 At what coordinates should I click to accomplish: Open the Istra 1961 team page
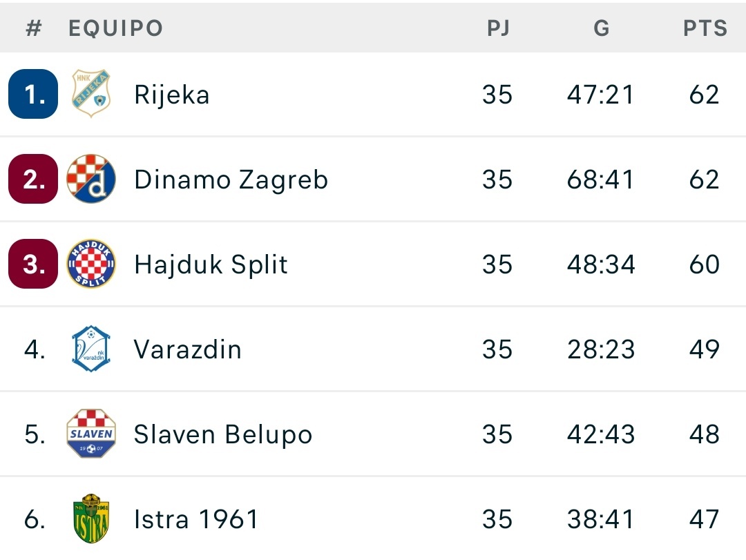click(196, 519)
